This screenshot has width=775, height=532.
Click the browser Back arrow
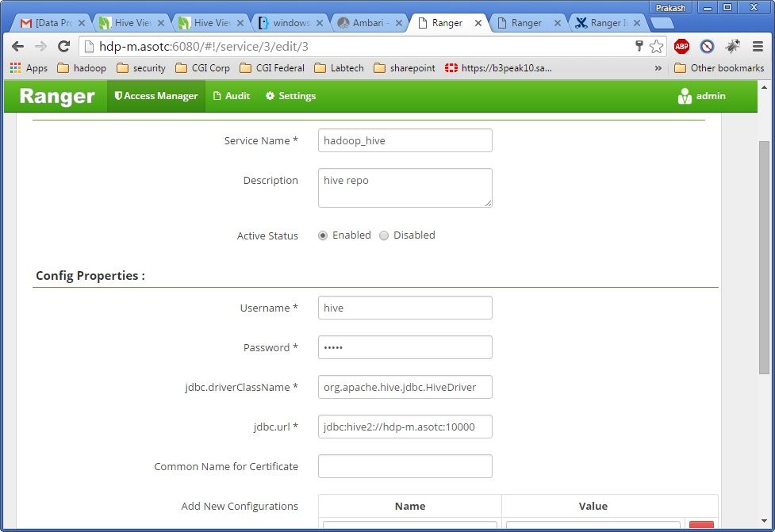[x=17, y=47]
